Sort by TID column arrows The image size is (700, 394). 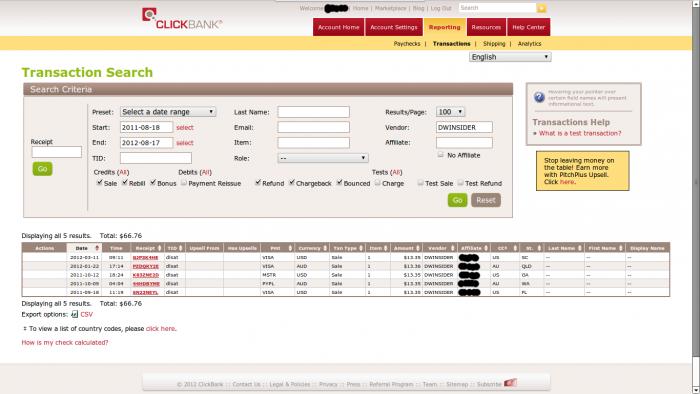click(181, 248)
